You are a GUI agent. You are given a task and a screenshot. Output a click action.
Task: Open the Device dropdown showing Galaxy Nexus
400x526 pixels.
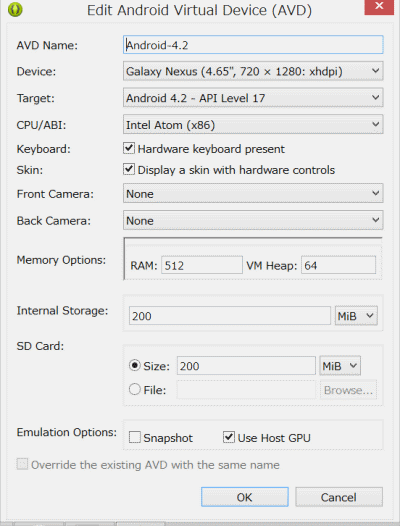[x=253, y=71]
